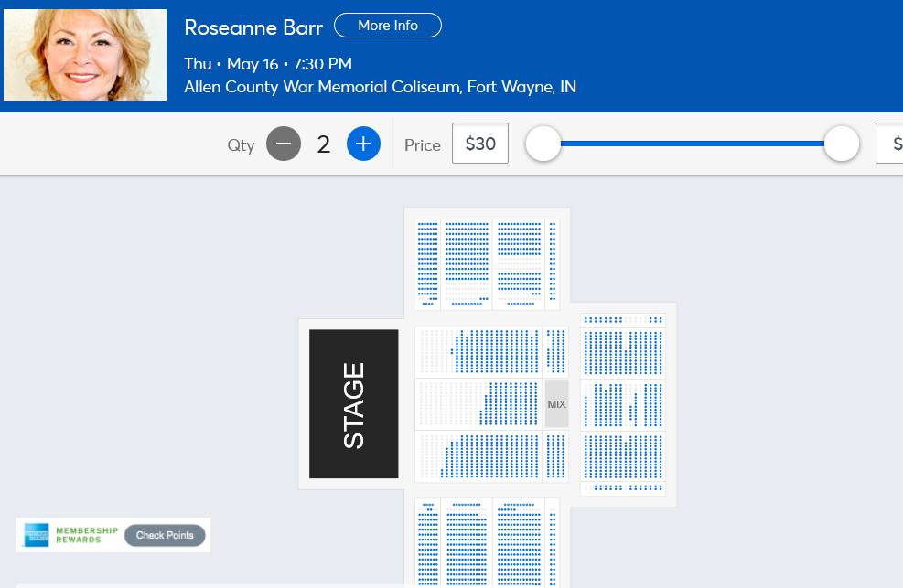Click the Roseanne Barr photo thumbnail

[x=85, y=55]
